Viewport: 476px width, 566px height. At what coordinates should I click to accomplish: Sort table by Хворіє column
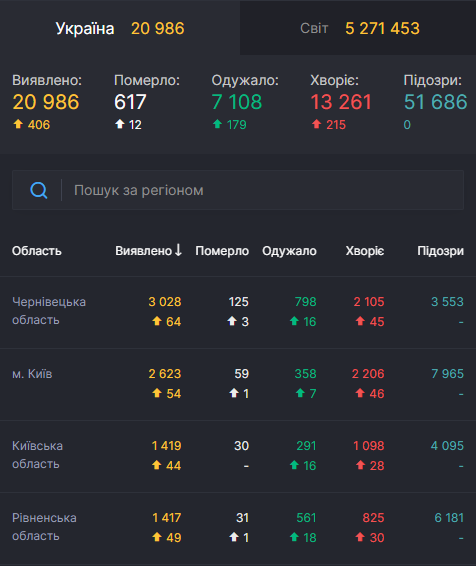pyautogui.click(x=365, y=251)
